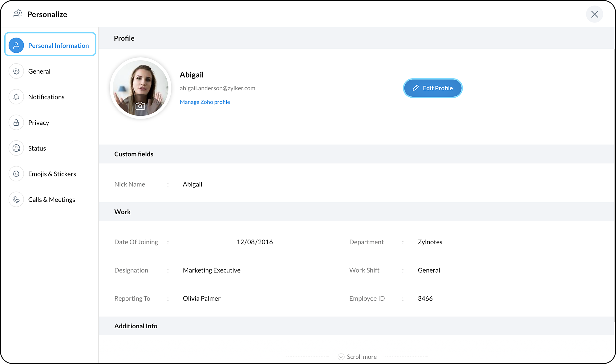The height and width of the screenshot is (364, 616).
Task: Click the General gear icon
Action: click(16, 71)
